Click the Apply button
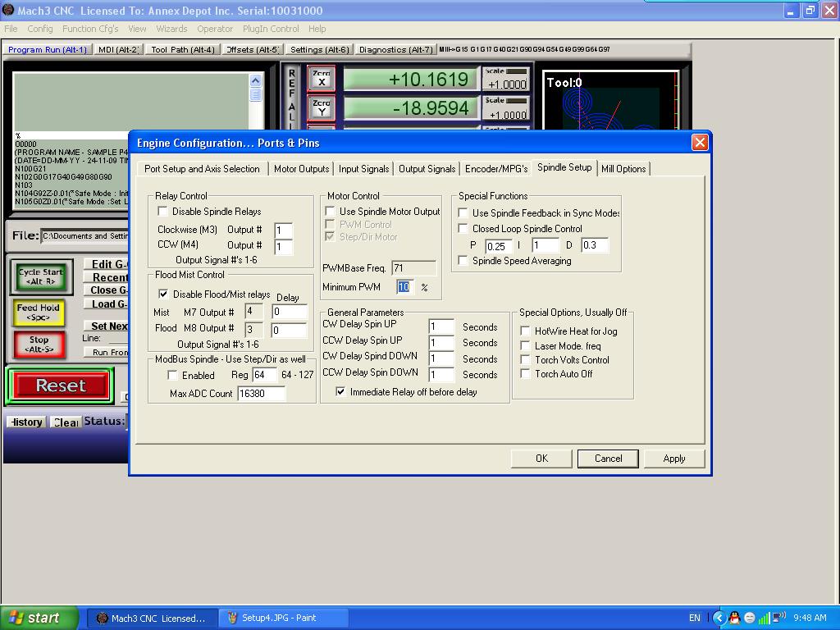The width and height of the screenshot is (840, 630). [673, 459]
